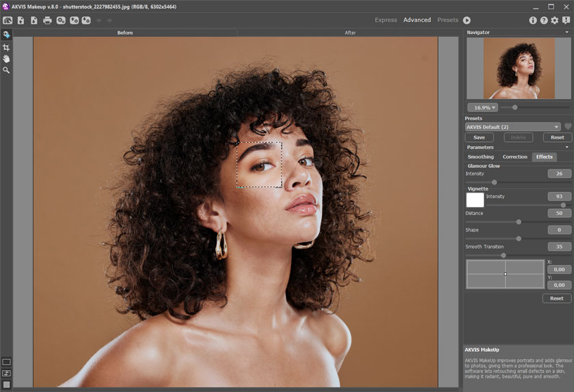The image size is (574, 392).
Task: Collapse the Parameters panel arrow
Action: 567,147
